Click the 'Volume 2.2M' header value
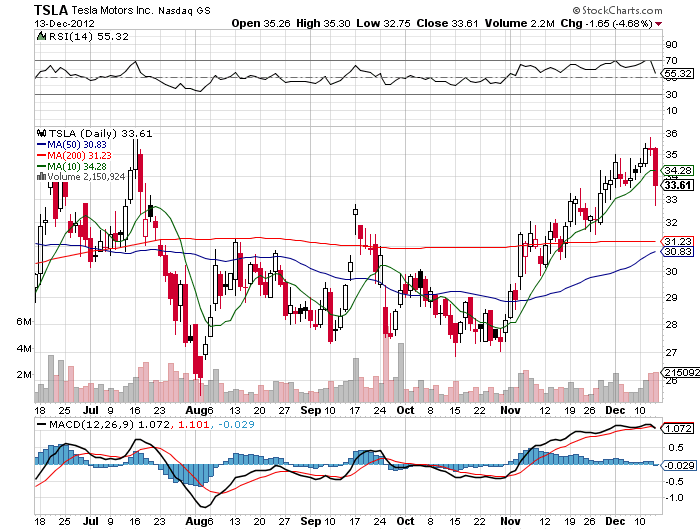Image resolution: width=700 pixels, height=530 pixels. tap(520, 23)
